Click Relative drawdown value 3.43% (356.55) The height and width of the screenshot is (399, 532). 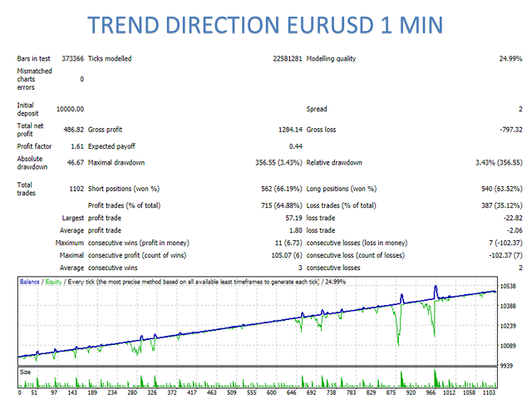click(x=499, y=163)
